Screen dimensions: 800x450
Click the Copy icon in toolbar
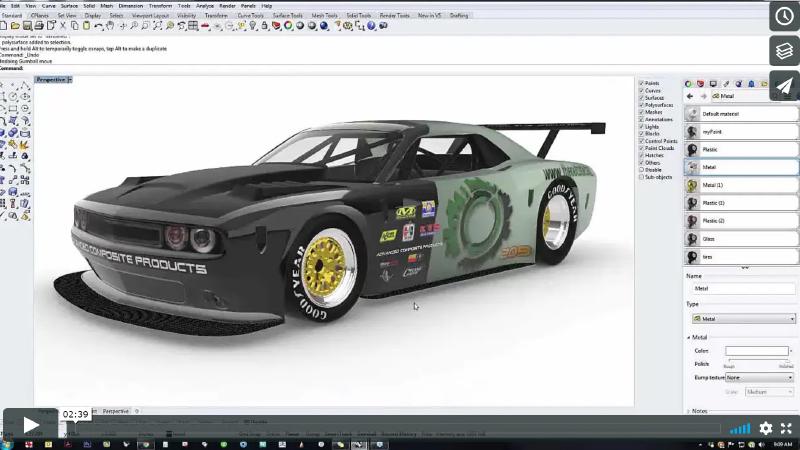[x=74, y=26]
